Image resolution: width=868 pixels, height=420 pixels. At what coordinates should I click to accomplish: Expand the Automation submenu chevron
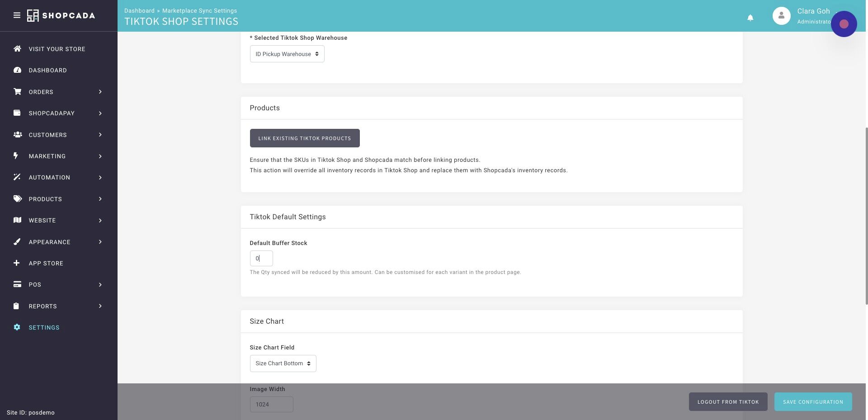pyautogui.click(x=100, y=177)
